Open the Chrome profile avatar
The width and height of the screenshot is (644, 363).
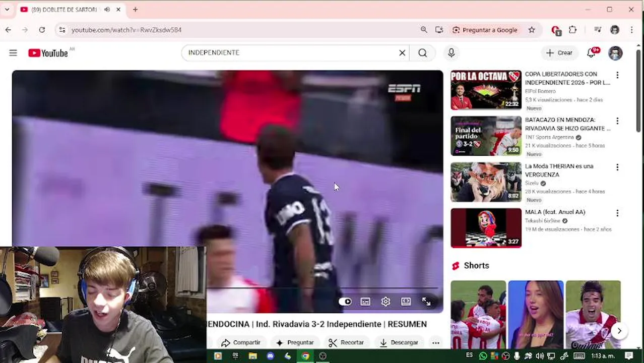[x=615, y=30]
